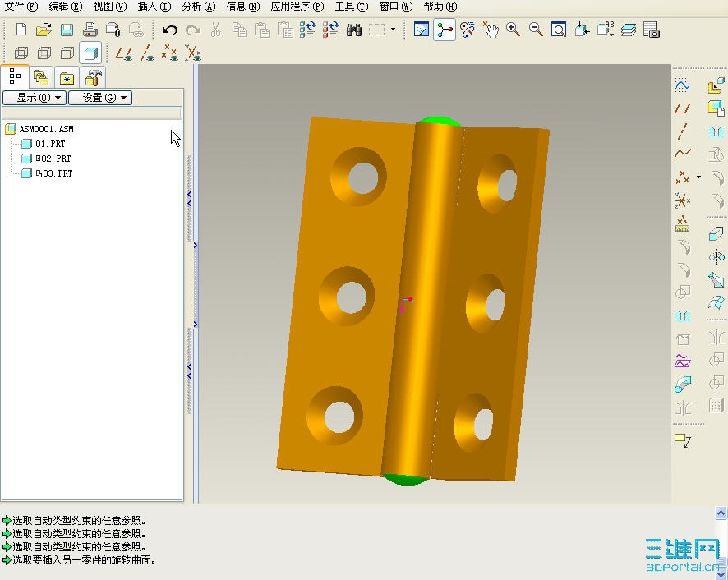The image size is (728, 580).
Task: Select the Boundary Blend surface tool
Action: coord(716,303)
